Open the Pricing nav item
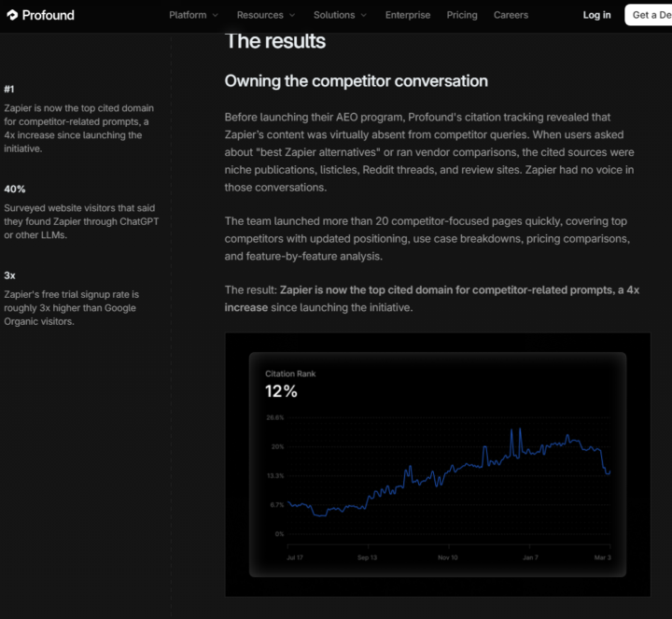 (x=462, y=15)
